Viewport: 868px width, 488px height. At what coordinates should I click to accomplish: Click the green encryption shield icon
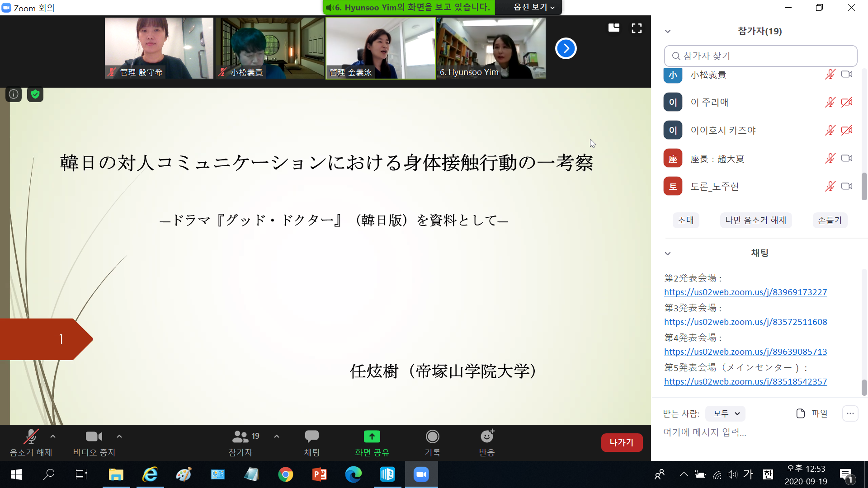(35, 94)
